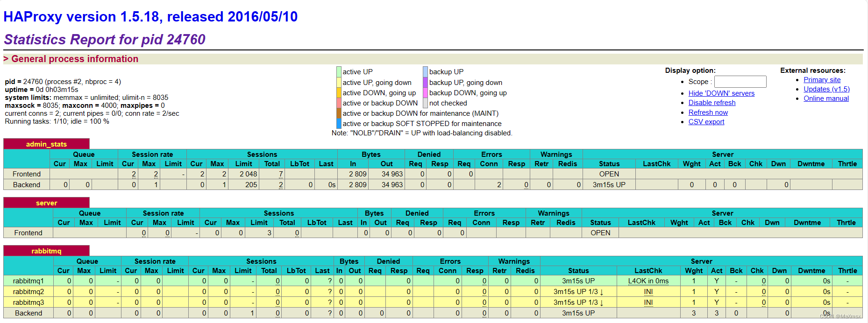This screenshot has height=323, width=868.
Task: Click the backup UP light blue swatch
Action: [x=426, y=72]
